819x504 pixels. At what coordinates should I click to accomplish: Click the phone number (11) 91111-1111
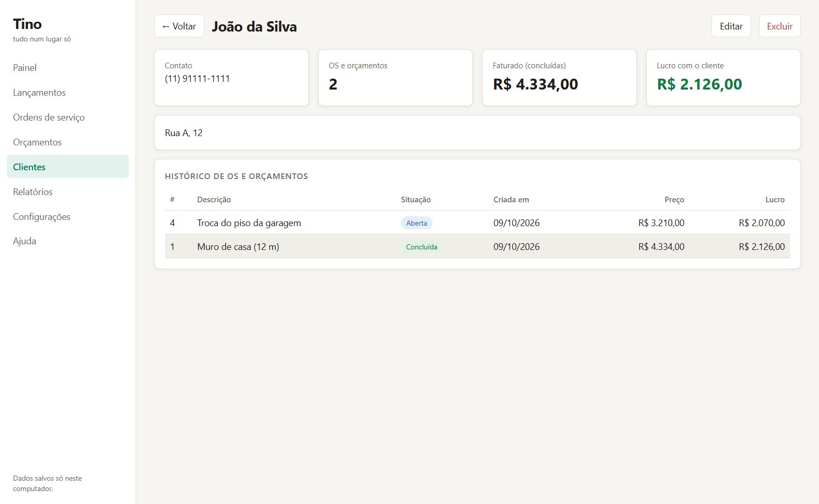point(197,79)
